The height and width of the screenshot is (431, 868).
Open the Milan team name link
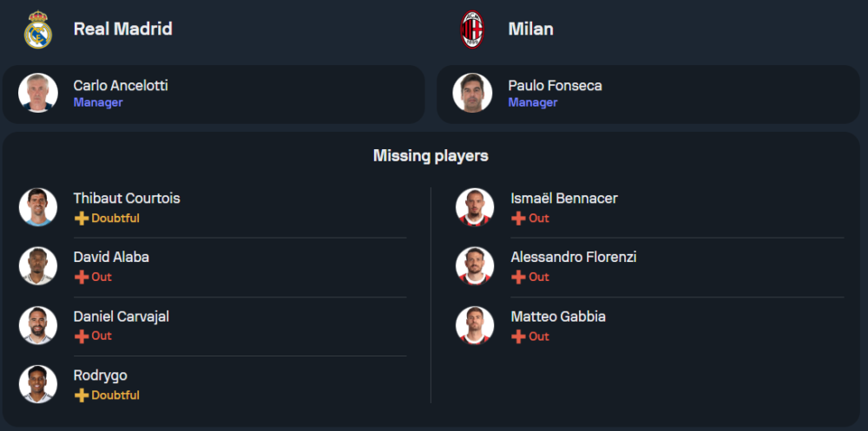(x=530, y=29)
